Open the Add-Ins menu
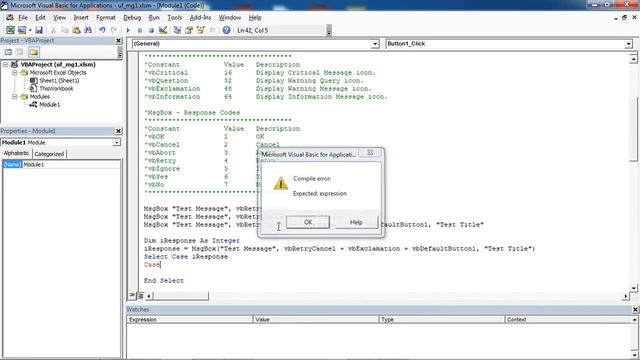 [x=200, y=18]
